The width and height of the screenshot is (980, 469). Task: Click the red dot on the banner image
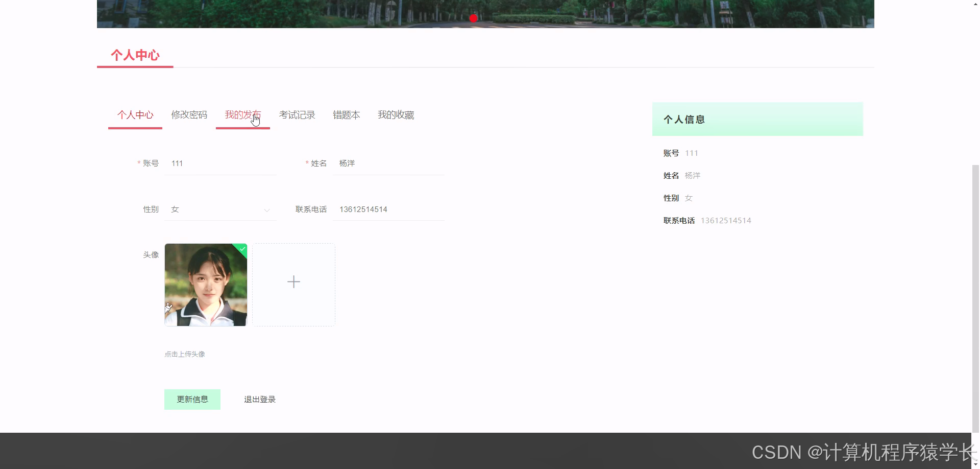(473, 18)
